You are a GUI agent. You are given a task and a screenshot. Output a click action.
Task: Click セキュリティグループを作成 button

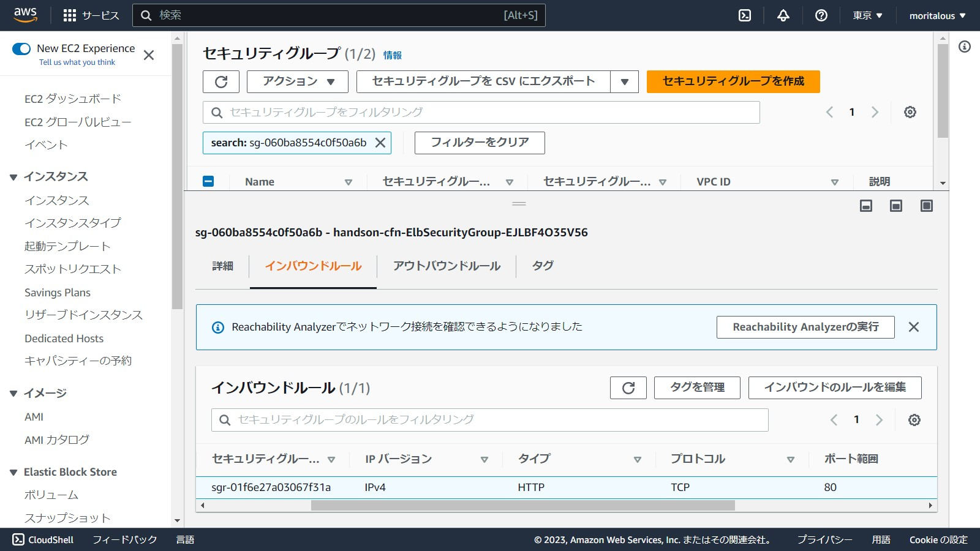coord(733,81)
